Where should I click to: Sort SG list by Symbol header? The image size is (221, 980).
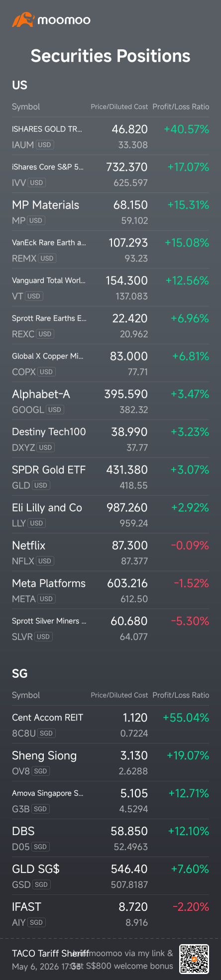[x=26, y=695]
